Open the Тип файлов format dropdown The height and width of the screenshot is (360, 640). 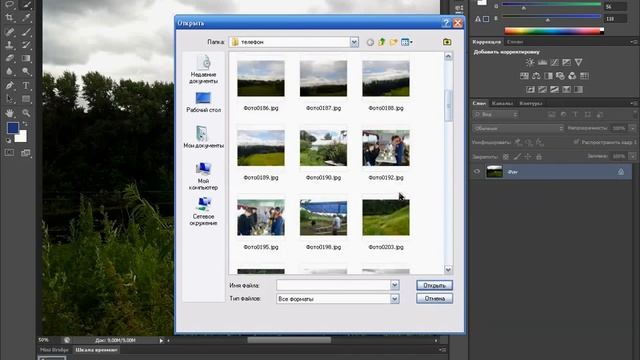(394, 299)
